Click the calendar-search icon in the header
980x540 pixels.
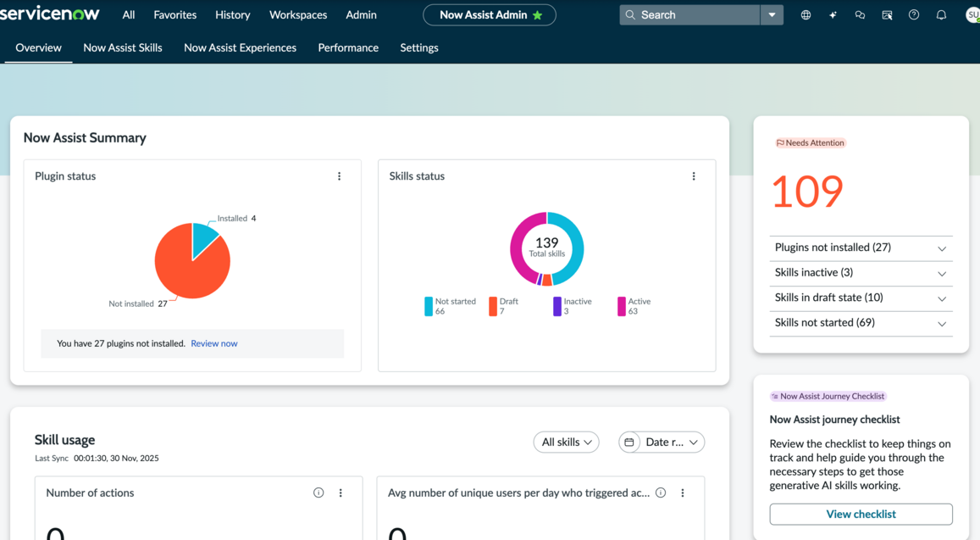[x=887, y=15]
